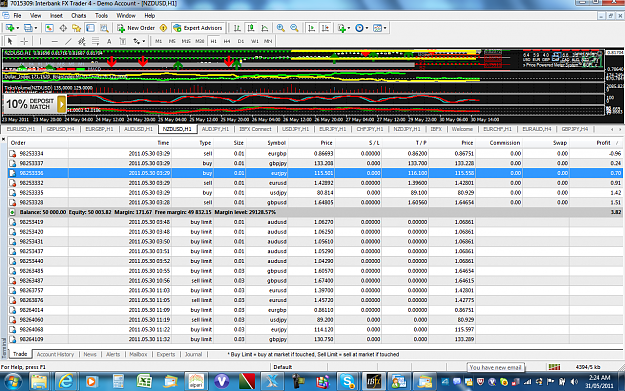This screenshot has height=391, width=625.
Task: Expand the Templates dropdown arrow
Action: click(x=385, y=28)
